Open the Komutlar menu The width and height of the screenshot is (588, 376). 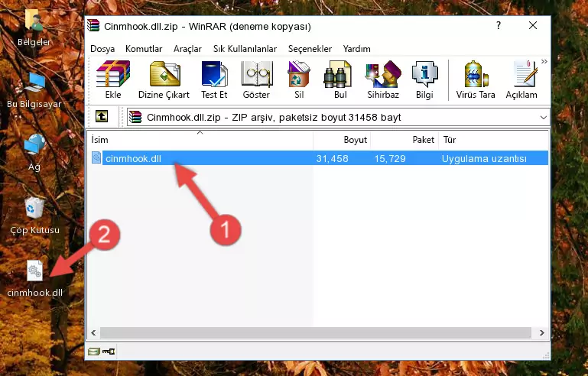[144, 49]
